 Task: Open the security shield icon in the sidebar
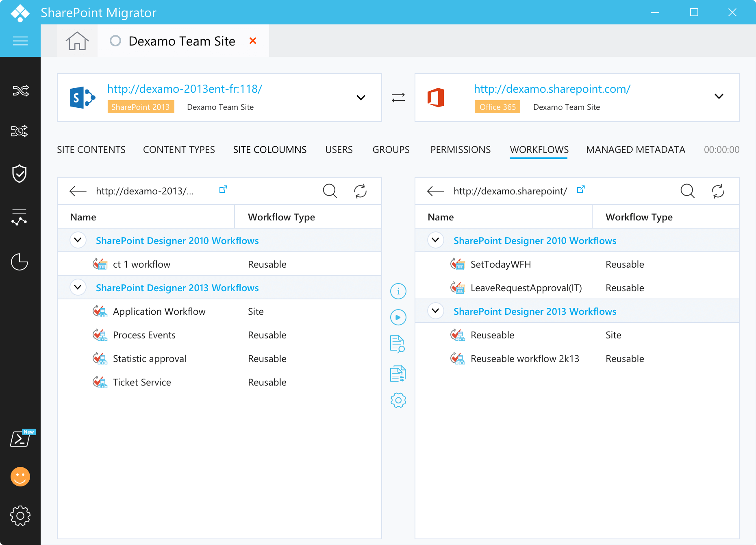coord(20,174)
